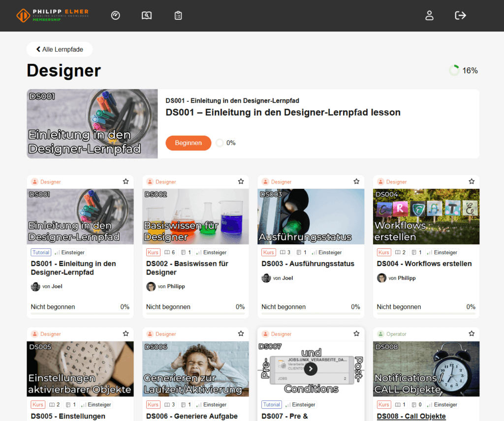
Task: Open the user profile icon
Action: click(x=429, y=16)
